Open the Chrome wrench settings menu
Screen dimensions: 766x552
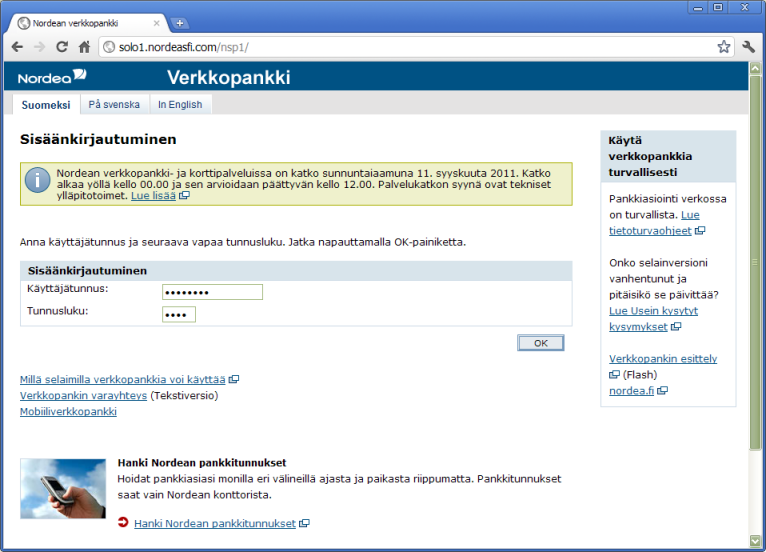coord(748,47)
